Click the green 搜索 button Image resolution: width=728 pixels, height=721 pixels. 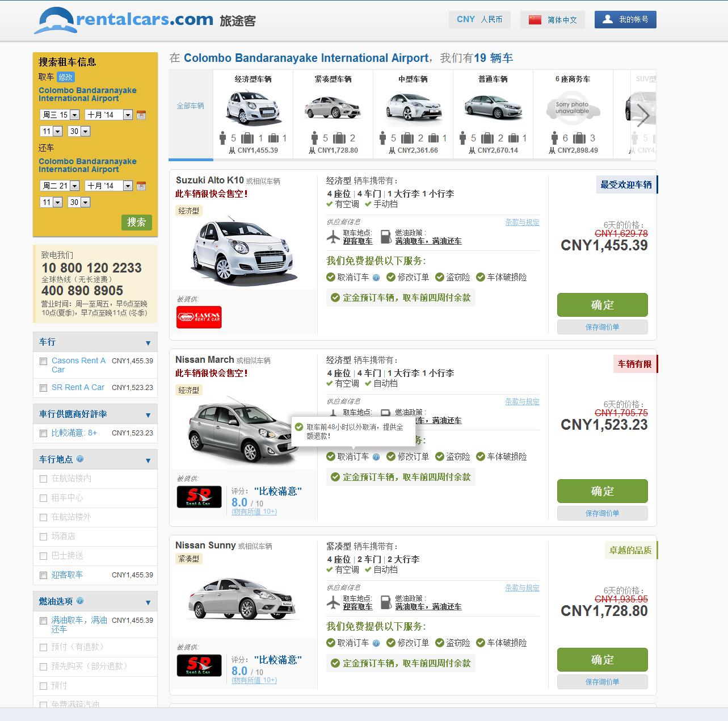(137, 222)
